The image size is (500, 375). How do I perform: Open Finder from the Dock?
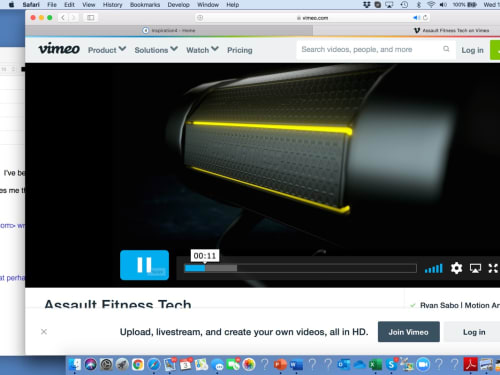pos(75,364)
